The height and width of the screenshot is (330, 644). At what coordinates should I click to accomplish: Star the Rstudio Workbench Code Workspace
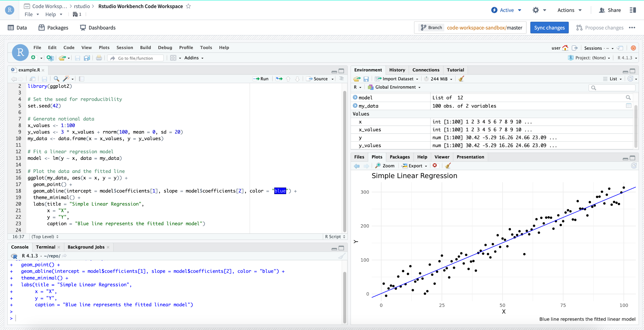coord(188,6)
